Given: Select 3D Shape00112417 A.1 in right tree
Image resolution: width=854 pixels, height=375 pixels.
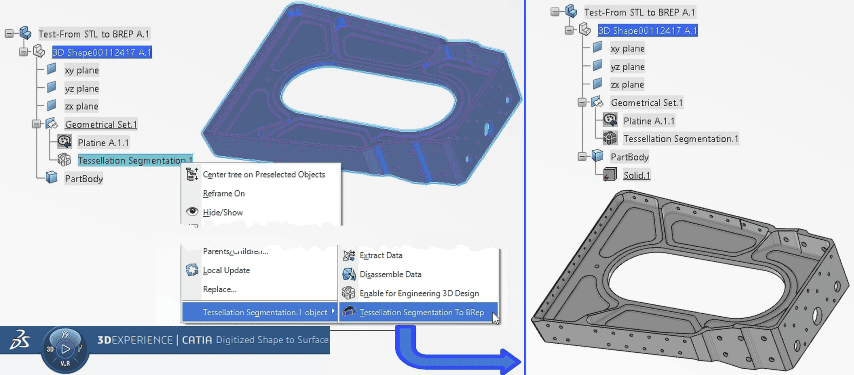Looking at the screenshot, I should [x=648, y=30].
